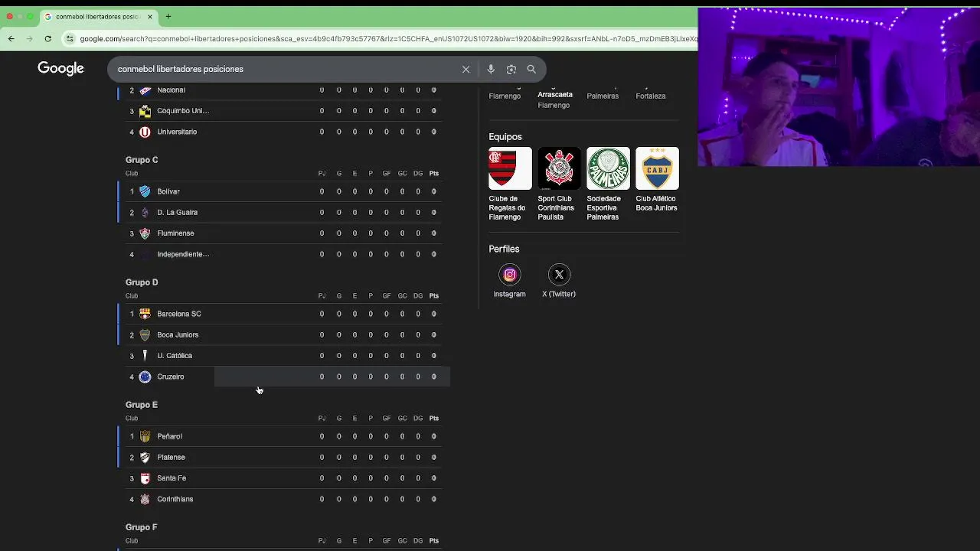Screen dimensions: 980x551
Task: Open Bolívar team row
Action: pos(283,191)
